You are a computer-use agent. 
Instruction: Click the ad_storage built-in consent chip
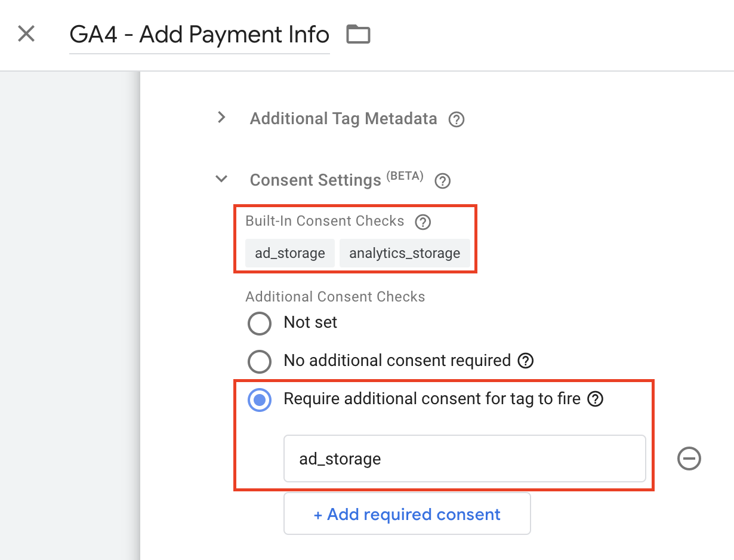[x=290, y=253]
